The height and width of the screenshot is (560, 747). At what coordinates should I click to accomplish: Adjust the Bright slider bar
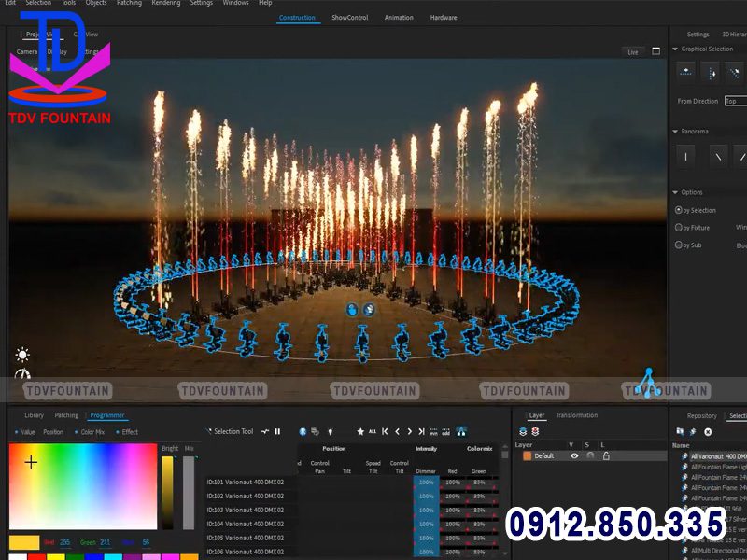[167, 493]
